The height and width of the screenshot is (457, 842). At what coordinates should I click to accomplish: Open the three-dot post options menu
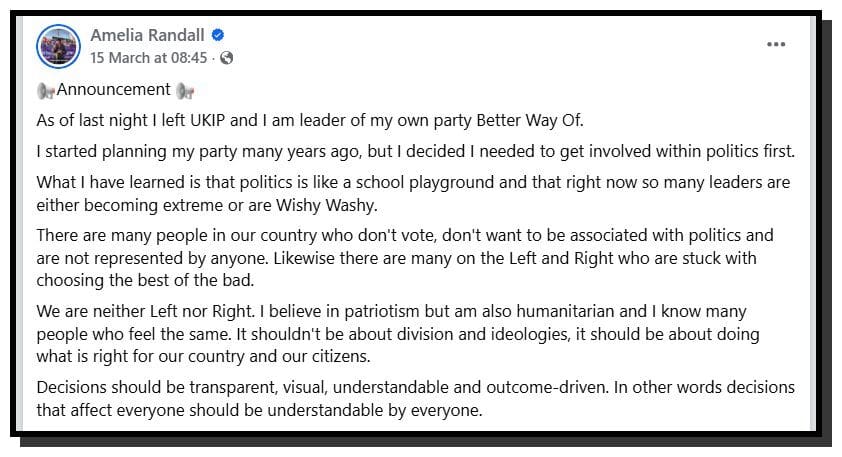(776, 45)
